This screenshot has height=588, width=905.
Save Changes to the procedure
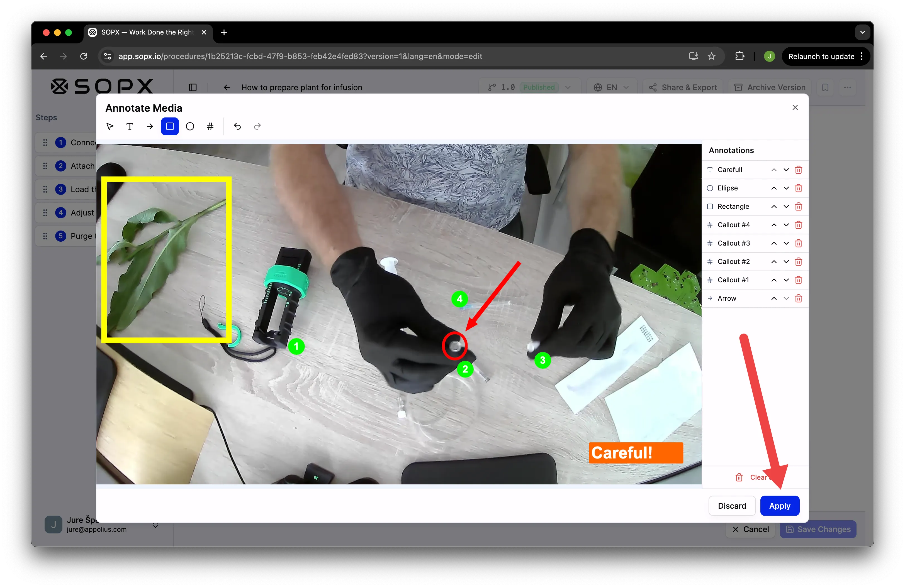coord(818,529)
